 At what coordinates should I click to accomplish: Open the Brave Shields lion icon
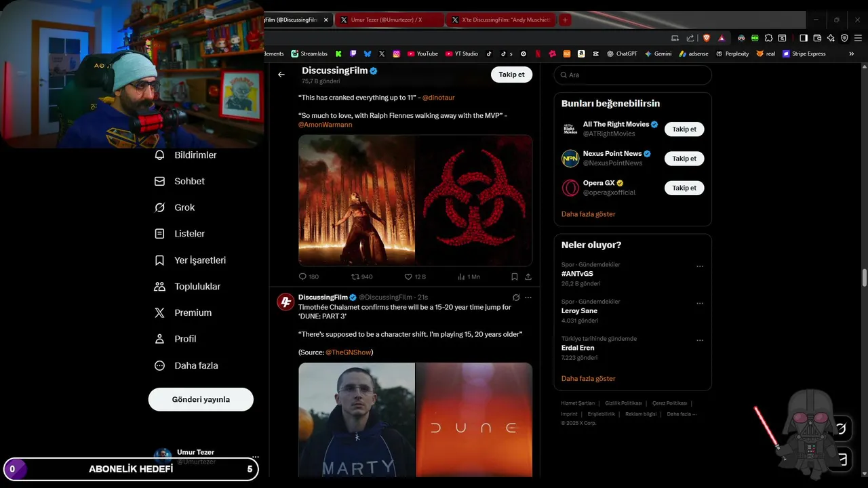(707, 38)
